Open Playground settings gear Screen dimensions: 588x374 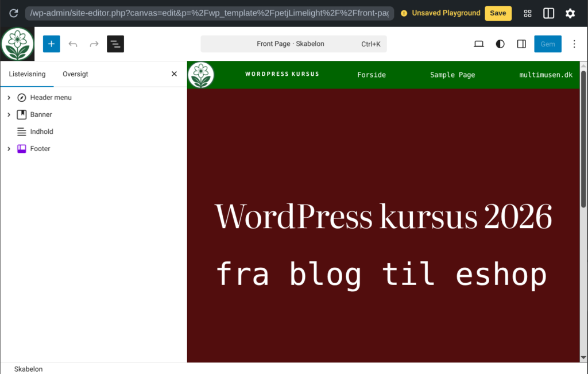tap(570, 13)
